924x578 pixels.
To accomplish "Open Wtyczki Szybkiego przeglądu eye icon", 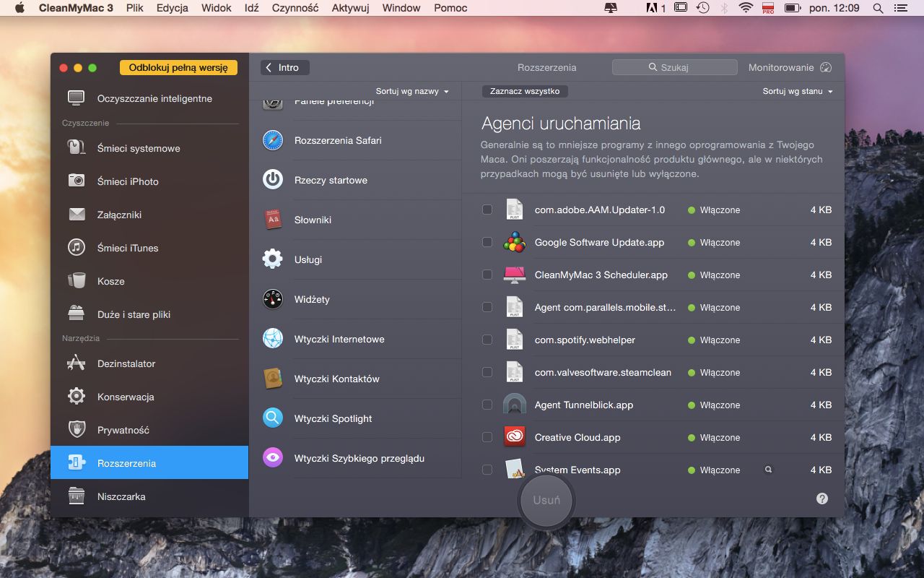I will pyautogui.click(x=272, y=458).
